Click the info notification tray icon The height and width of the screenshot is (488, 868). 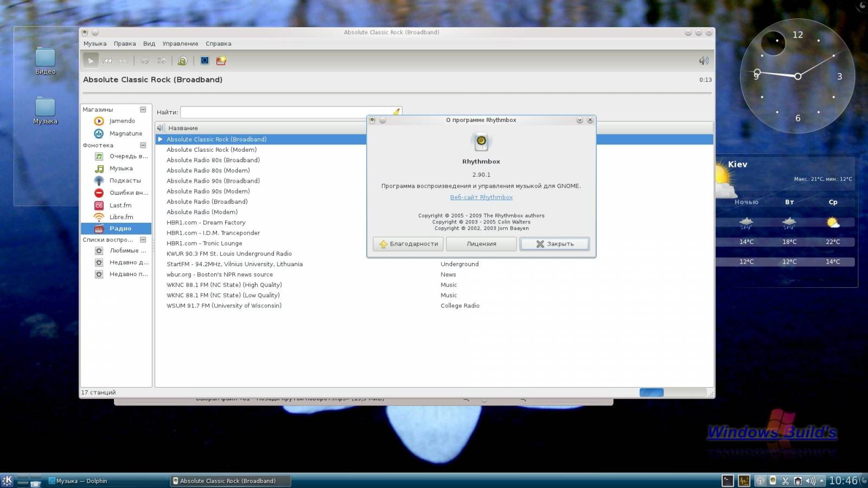(761, 480)
